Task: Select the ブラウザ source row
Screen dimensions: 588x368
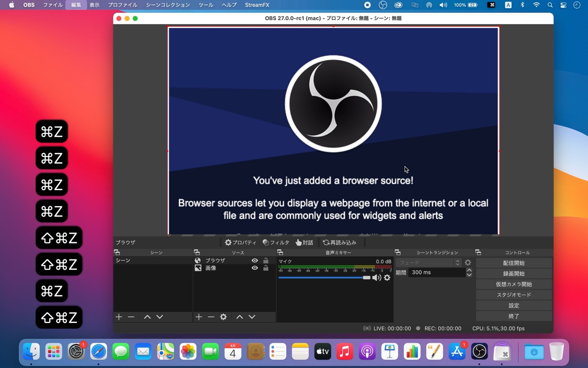Action: (x=234, y=261)
